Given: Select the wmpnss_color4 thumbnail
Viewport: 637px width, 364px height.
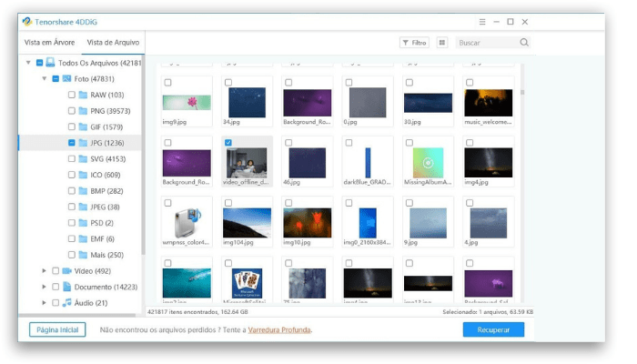Looking at the screenshot, I should coord(187,223).
